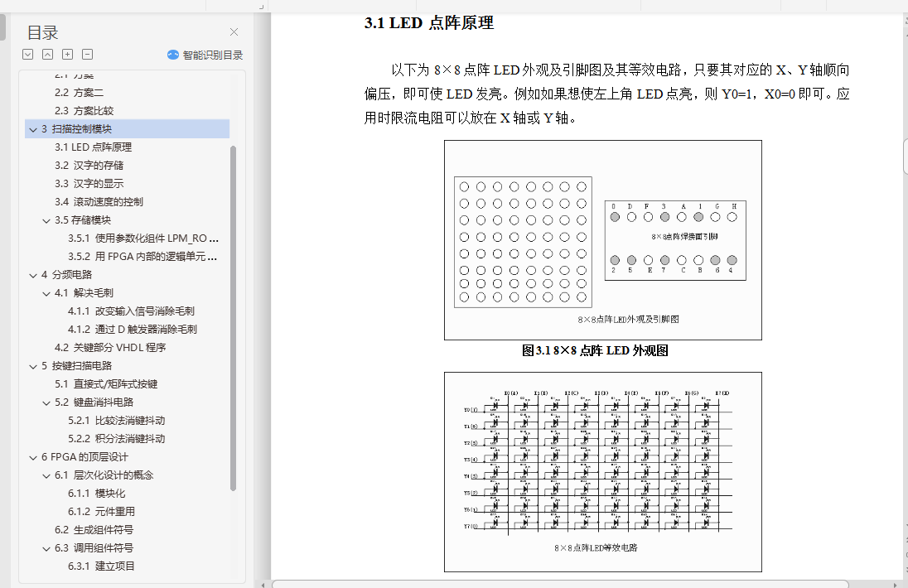Close the 目录 outline panel
The width and height of the screenshot is (908, 588).
(x=234, y=31)
